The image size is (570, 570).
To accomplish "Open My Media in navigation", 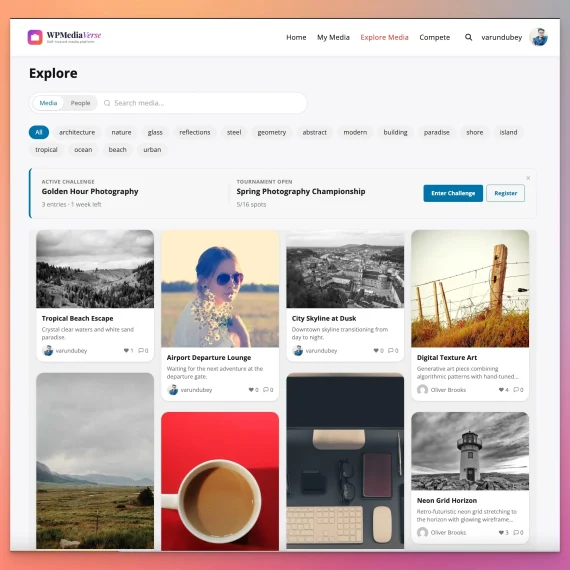I will (x=333, y=37).
